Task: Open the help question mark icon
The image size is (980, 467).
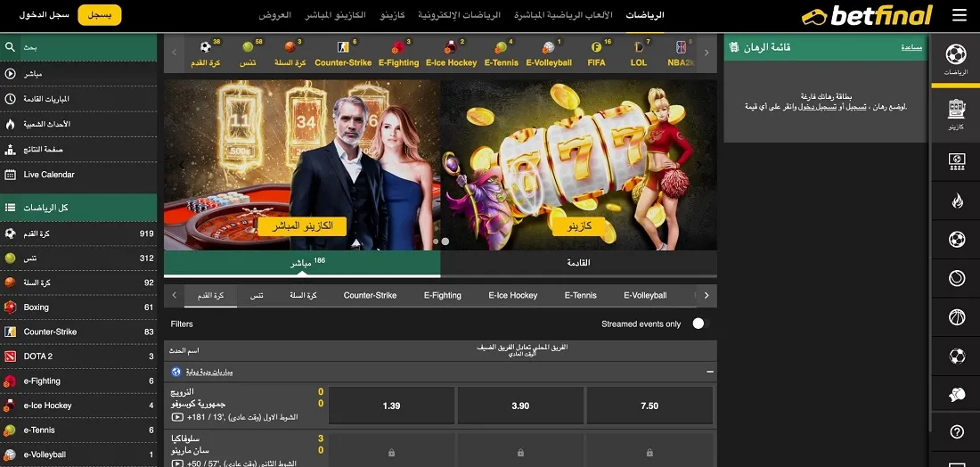Action: tap(957, 432)
